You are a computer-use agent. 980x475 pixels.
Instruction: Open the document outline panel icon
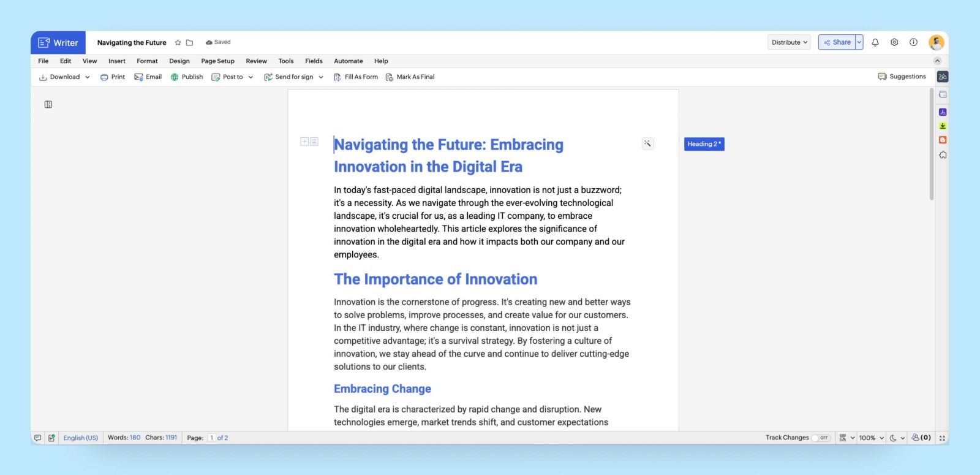[48, 105]
